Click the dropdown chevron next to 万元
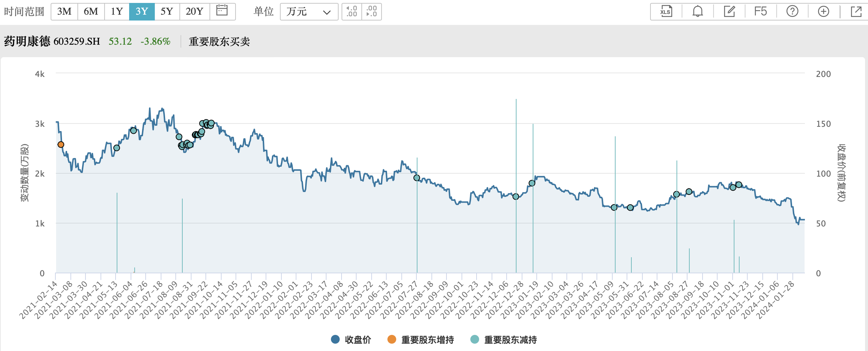Image resolution: width=868 pixels, height=351 pixels. (328, 11)
